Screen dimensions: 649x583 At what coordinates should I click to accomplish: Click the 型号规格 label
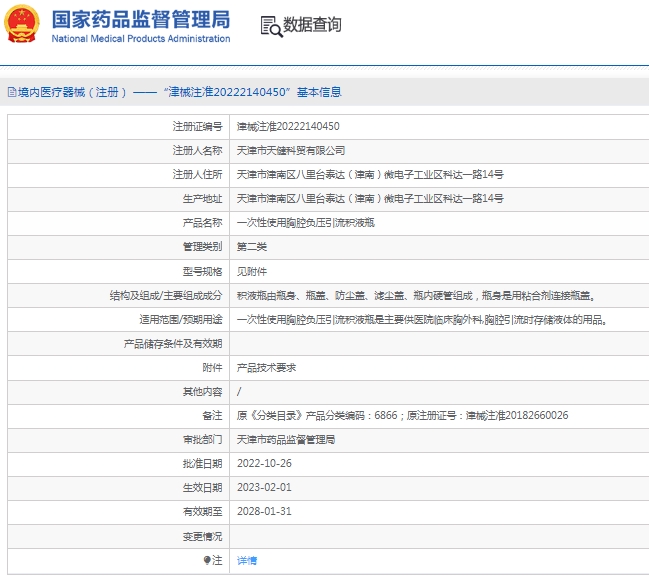pyautogui.click(x=202, y=271)
